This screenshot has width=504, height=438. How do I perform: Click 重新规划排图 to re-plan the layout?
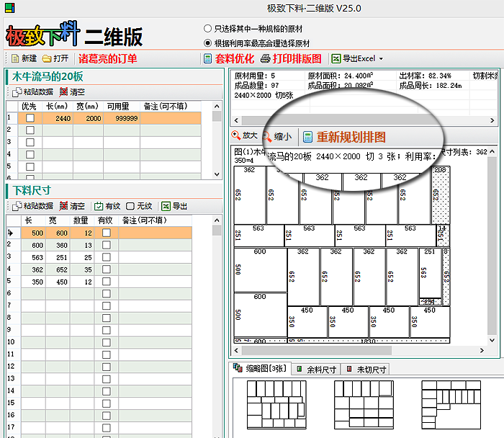click(x=344, y=137)
